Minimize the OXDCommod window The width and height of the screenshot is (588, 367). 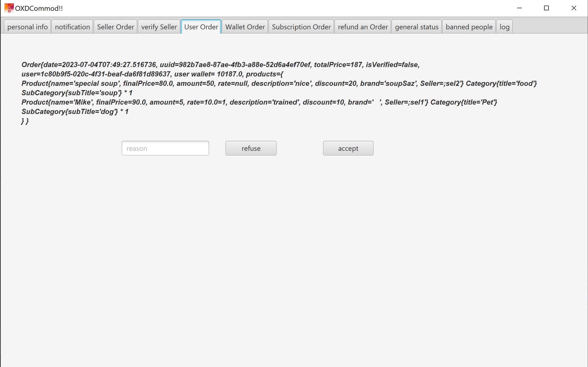[x=519, y=8]
